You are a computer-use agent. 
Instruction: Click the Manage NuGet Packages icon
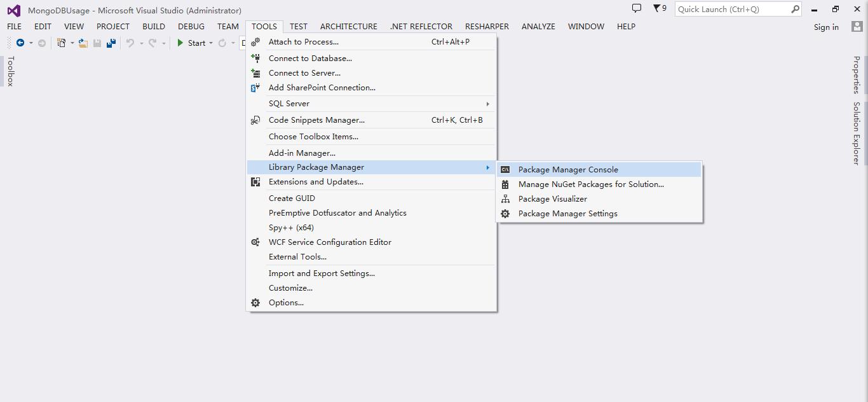[x=505, y=184]
